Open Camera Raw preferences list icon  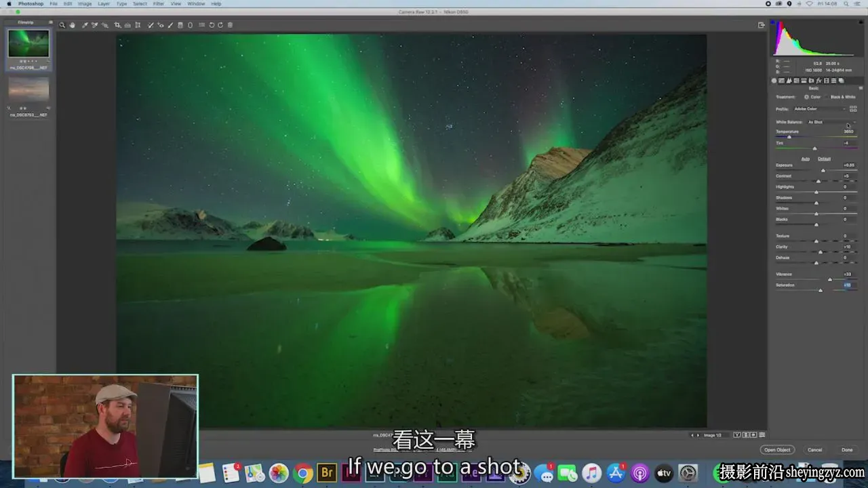201,25
